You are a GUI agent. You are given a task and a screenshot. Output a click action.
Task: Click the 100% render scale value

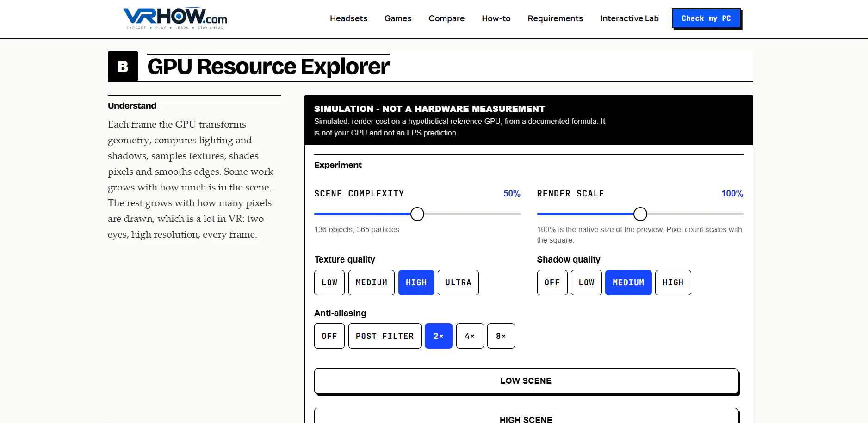(x=732, y=194)
